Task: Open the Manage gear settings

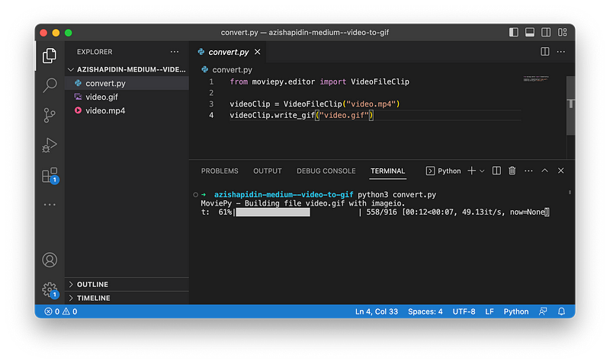Action: [x=50, y=289]
